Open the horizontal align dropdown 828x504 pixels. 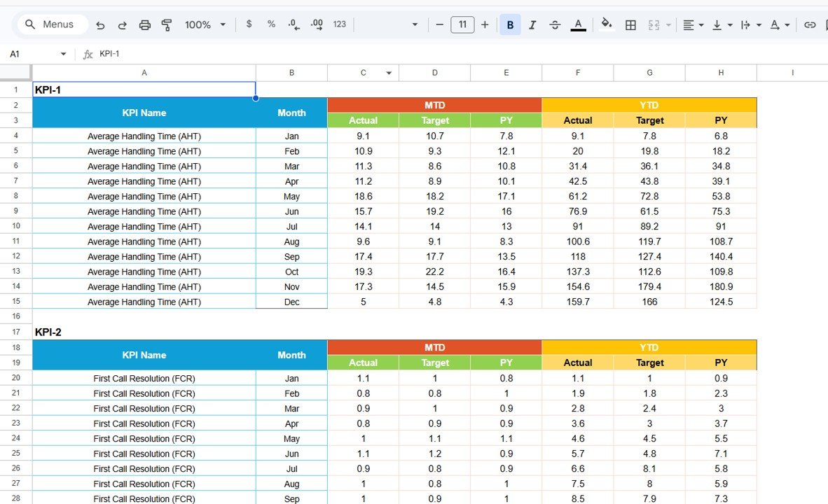point(692,24)
